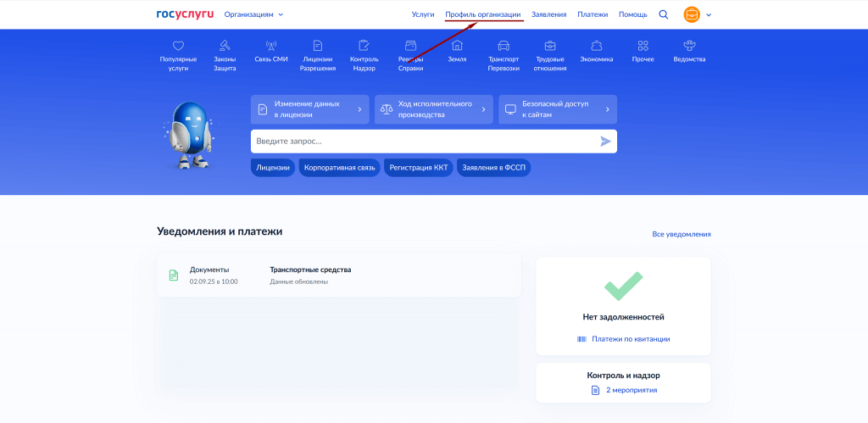Click the monitor icon in Безопасный доступ card
This screenshot has width=868, height=423.
[510, 109]
